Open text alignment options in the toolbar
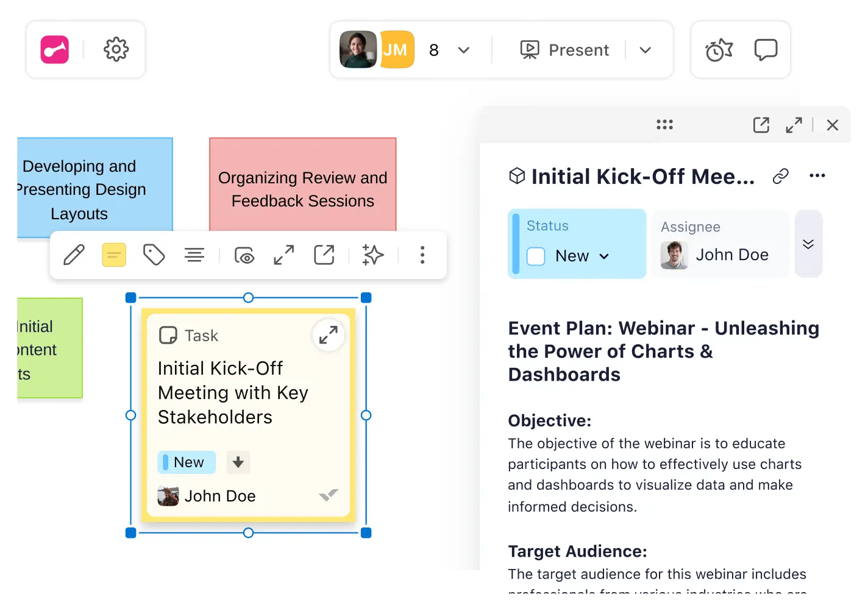 click(x=194, y=255)
